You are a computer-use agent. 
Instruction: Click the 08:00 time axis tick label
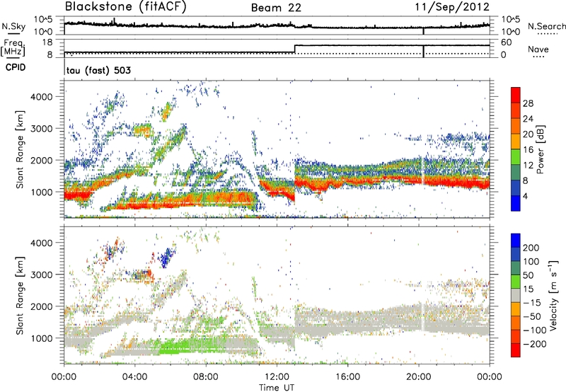coord(206,377)
